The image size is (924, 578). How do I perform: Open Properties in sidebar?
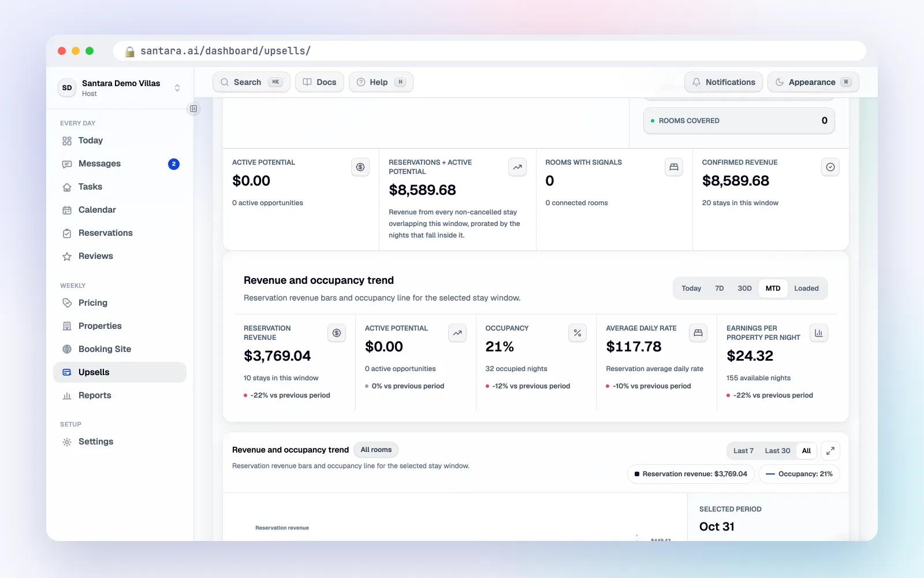coord(120,326)
